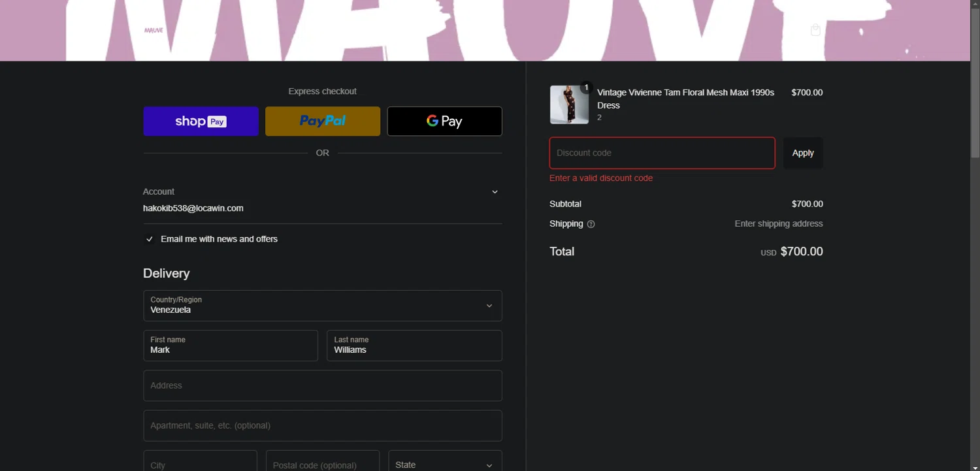Image resolution: width=980 pixels, height=471 pixels.
Task: Open the shopping bag cart icon
Action: pyautogui.click(x=815, y=30)
